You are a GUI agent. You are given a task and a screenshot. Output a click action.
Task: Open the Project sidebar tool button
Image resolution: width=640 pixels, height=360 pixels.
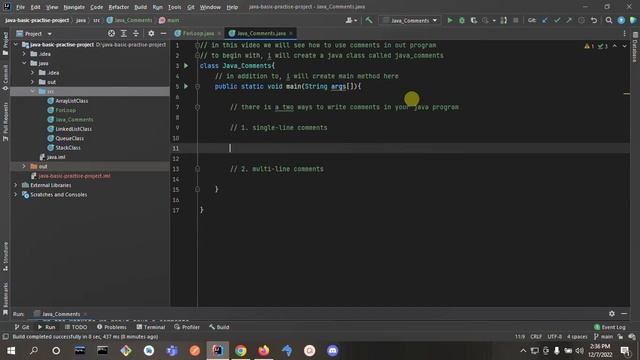click(5, 43)
